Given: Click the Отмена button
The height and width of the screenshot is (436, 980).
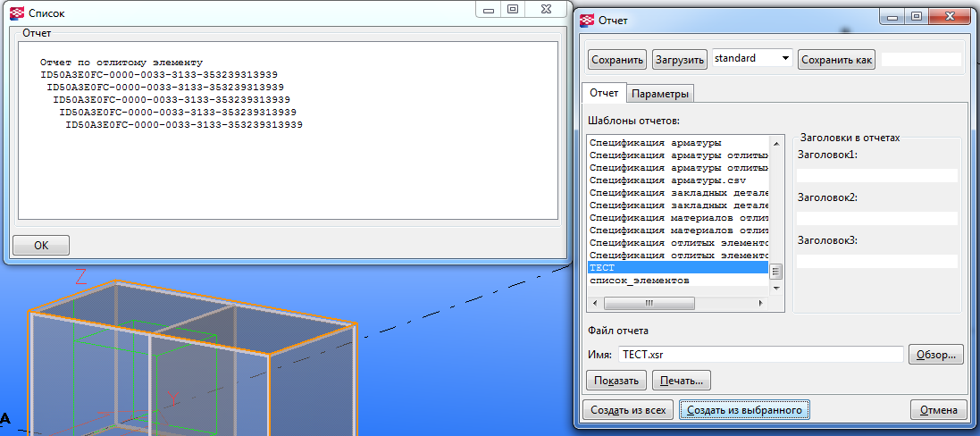Looking at the screenshot, I should [x=939, y=410].
